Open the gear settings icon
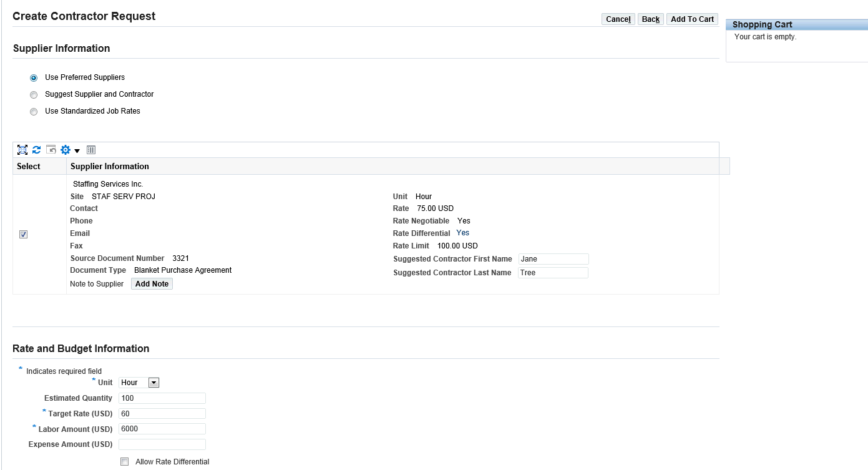The width and height of the screenshot is (868, 470). click(66, 150)
